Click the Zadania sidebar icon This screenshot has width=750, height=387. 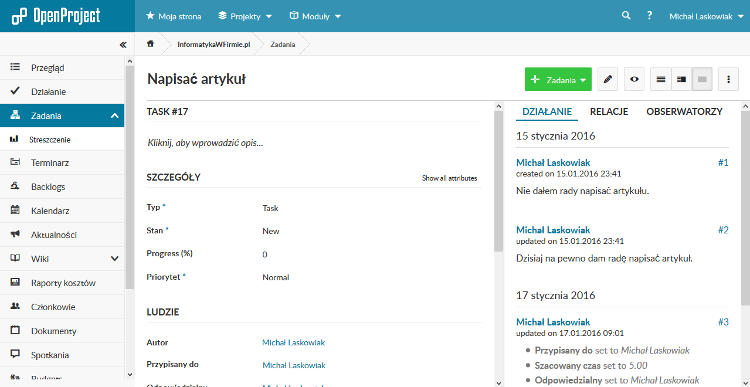click(x=15, y=115)
